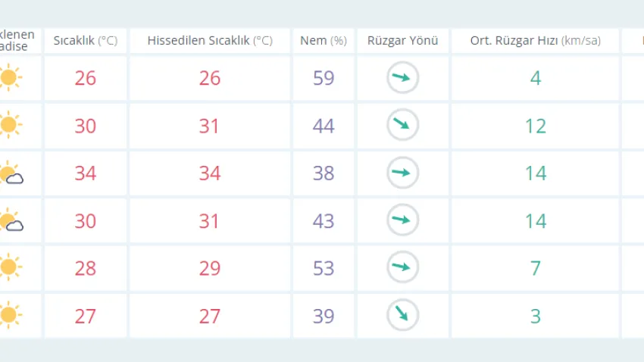
Task: Click the wind direction arrow beside humidity 53
Action: [402, 267]
